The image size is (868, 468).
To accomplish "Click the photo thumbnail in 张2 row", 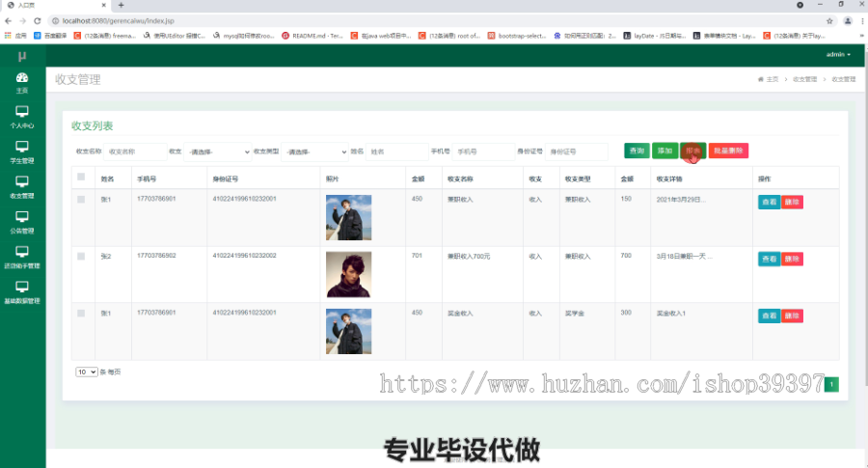I will pos(349,275).
